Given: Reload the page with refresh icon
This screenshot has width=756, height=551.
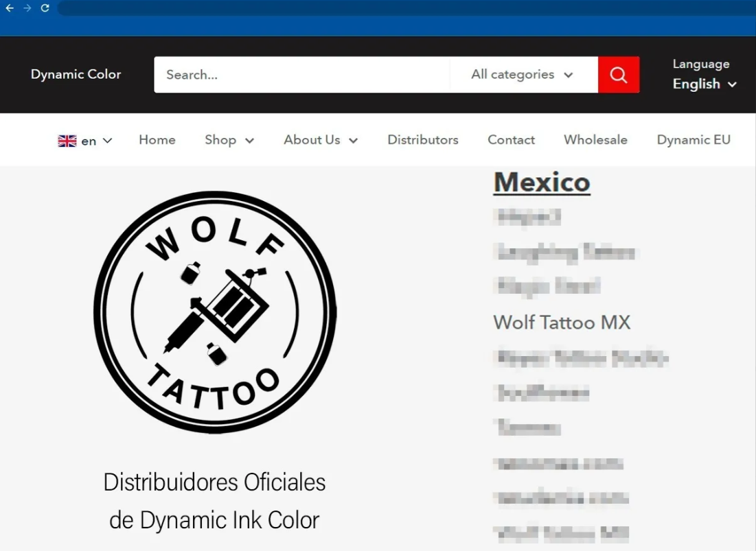Looking at the screenshot, I should tap(45, 8).
